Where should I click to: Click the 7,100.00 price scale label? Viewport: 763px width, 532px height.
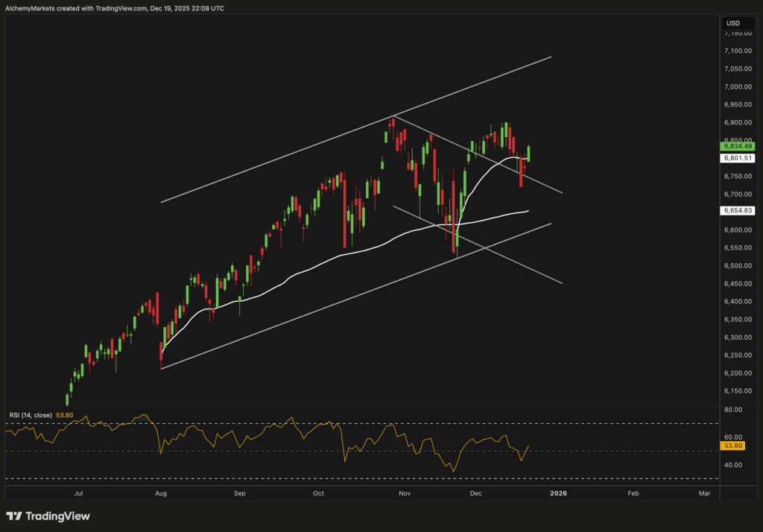738,51
